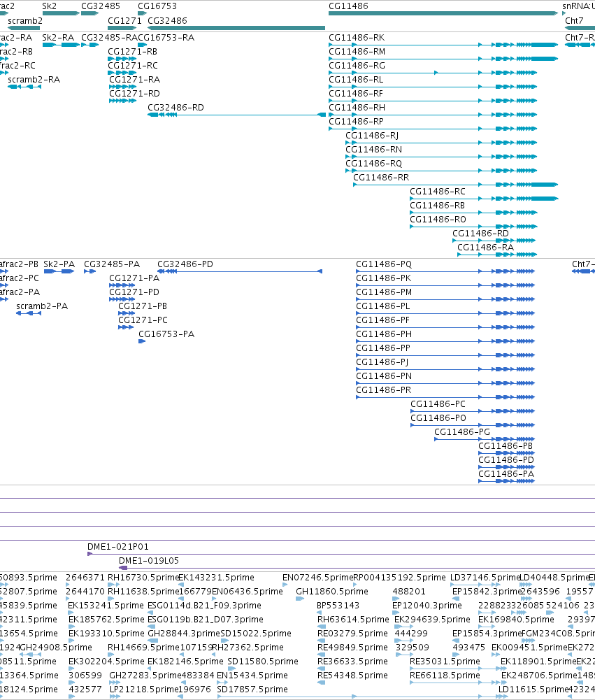
Task: Click clone DME1-021P01
Action: 118,547
